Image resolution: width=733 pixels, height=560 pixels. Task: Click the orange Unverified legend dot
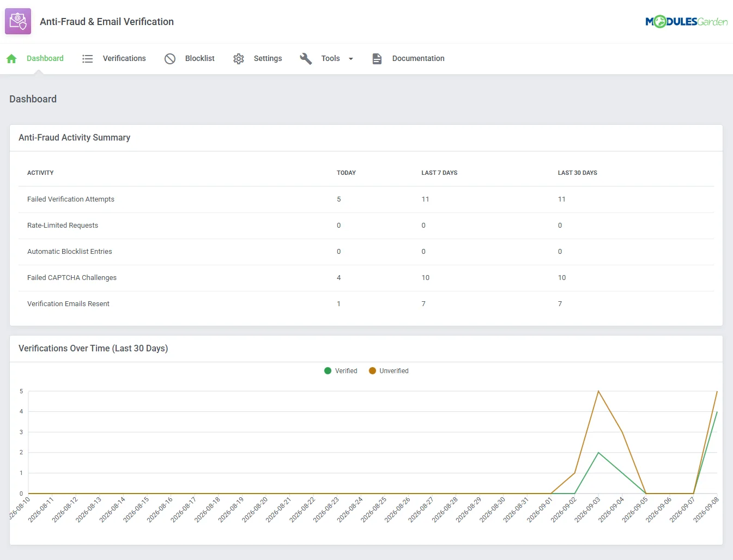372,371
